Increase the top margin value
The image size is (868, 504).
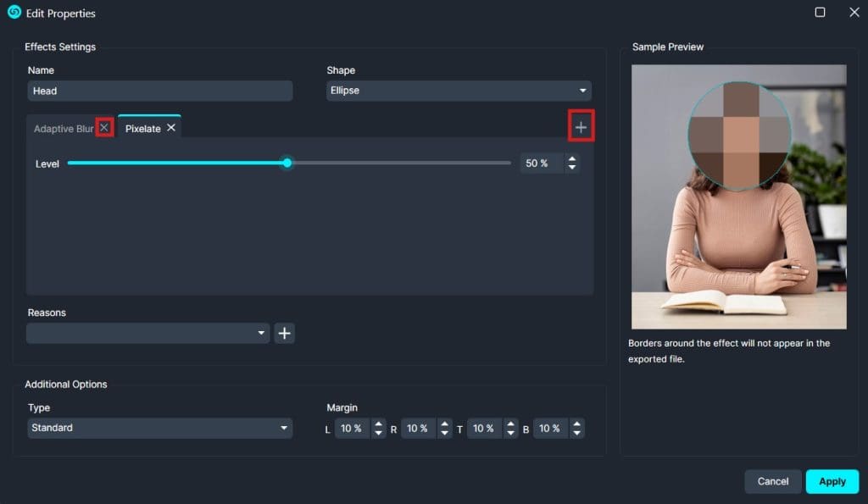point(510,424)
